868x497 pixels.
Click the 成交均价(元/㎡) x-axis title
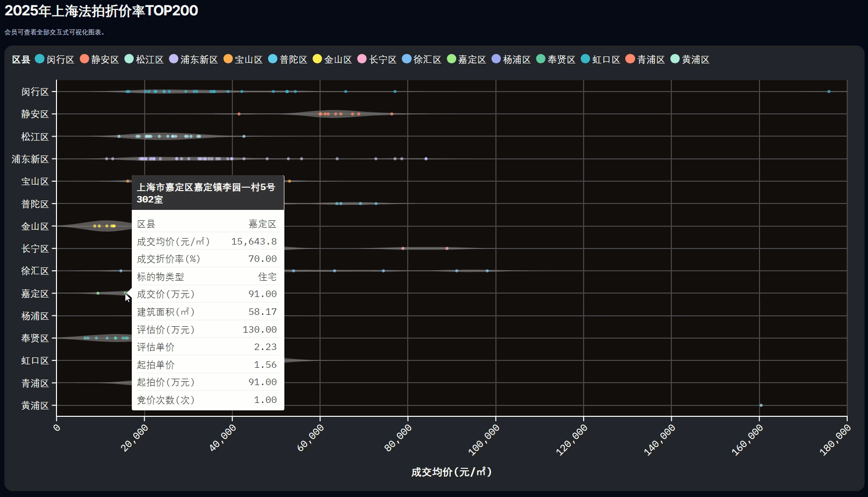pos(451,472)
